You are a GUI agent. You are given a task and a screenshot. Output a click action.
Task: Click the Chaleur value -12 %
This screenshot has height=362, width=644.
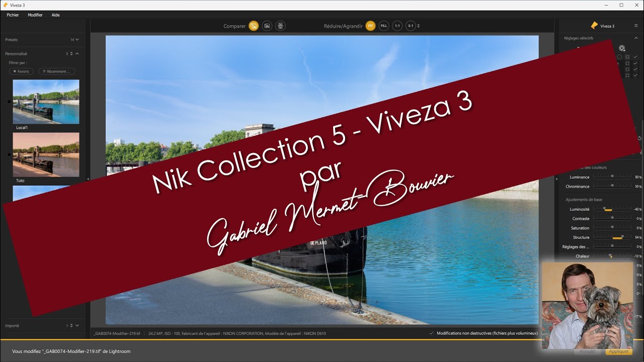click(638, 256)
